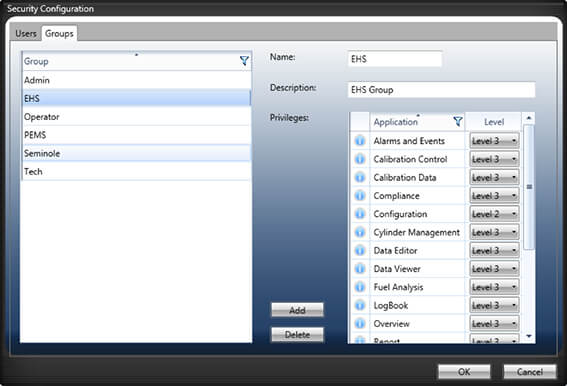The height and width of the screenshot is (386, 567).
Task: Open Level dropdown for Compliance
Action: click(x=494, y=196)
